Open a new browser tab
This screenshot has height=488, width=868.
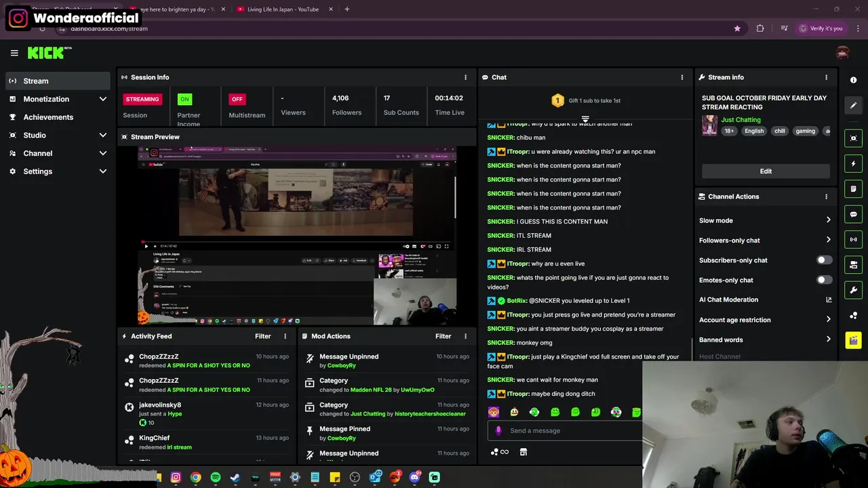click(x=347, y=9)
